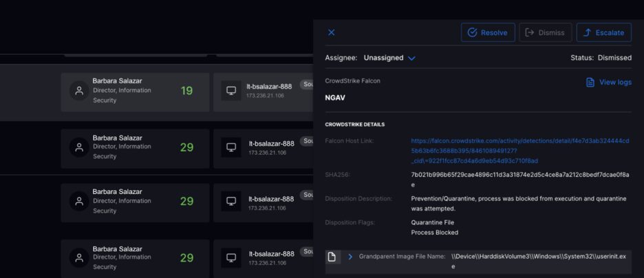Click the View logs document icon
The image size is (644, 278).
(590, 82)
